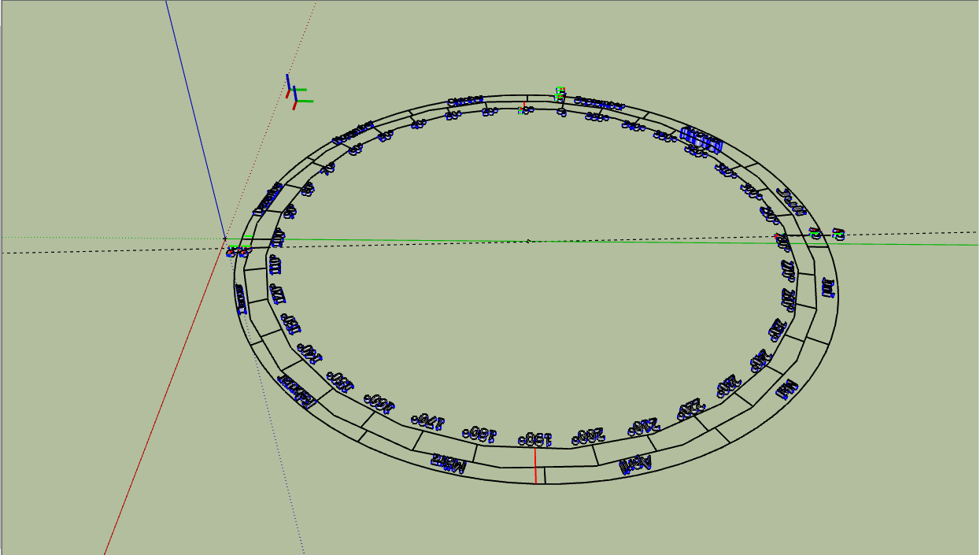Pick the September text on the ring
The height and width of the screenshot is (555, 980).
pyautogui.click(x=600, y=104)
